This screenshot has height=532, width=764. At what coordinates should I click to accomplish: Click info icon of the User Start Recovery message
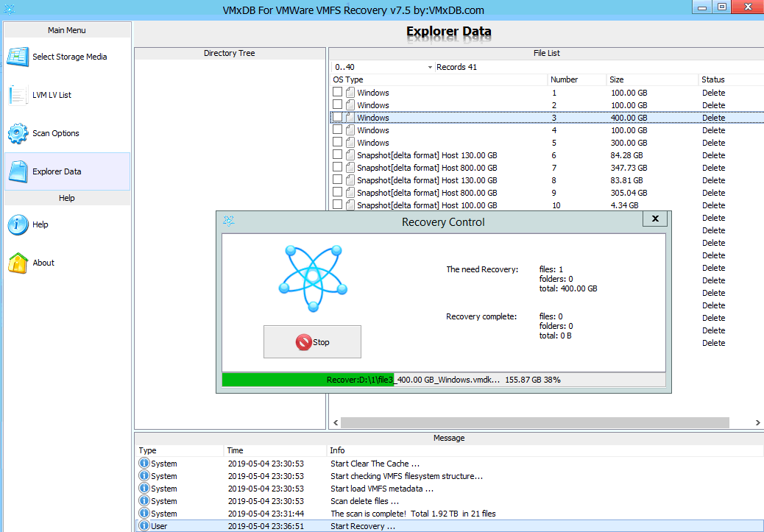coord(144,526)
